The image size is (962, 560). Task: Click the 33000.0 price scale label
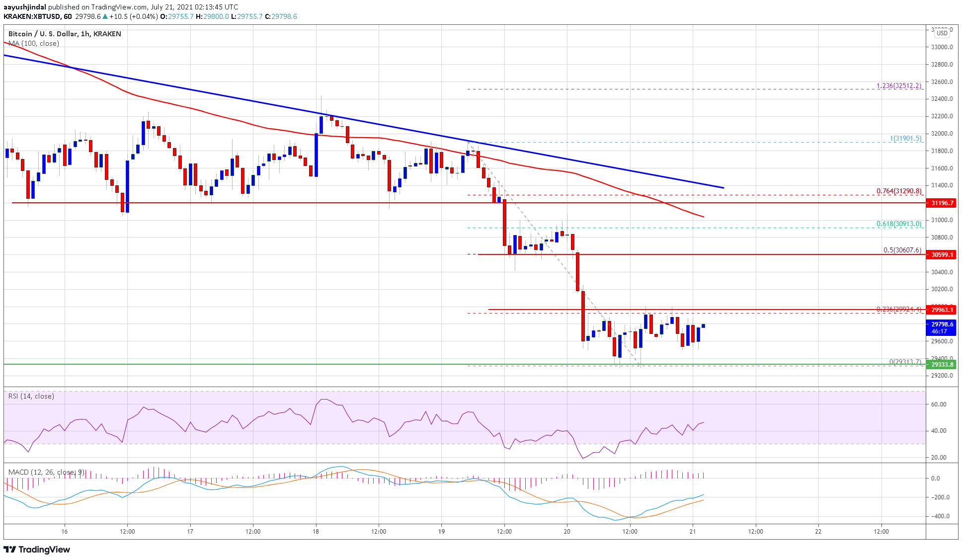pyautogui.click(x=942, y=47)
